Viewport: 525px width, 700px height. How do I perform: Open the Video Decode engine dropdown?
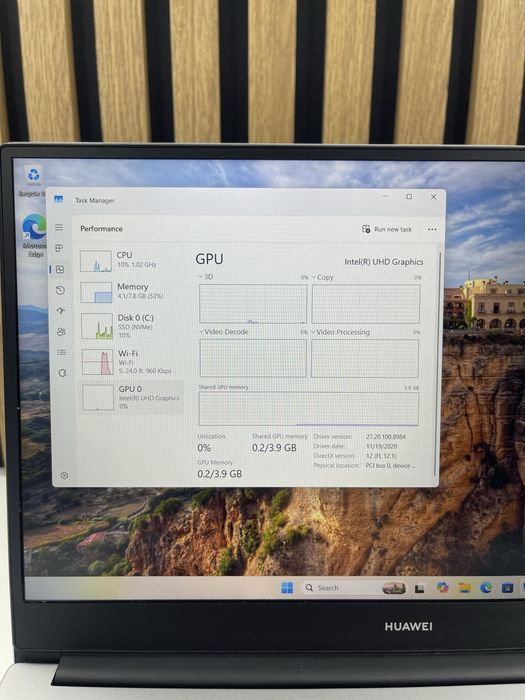224,332
